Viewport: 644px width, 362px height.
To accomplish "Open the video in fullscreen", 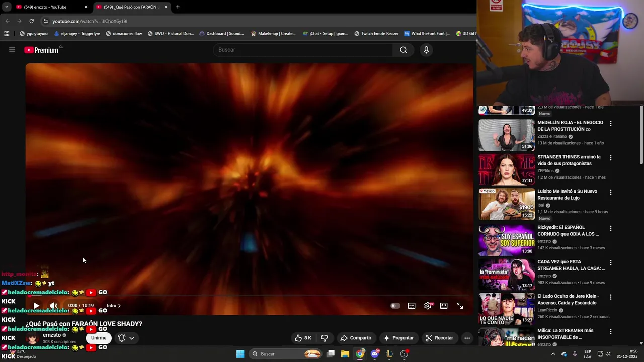I will (460, 306).
